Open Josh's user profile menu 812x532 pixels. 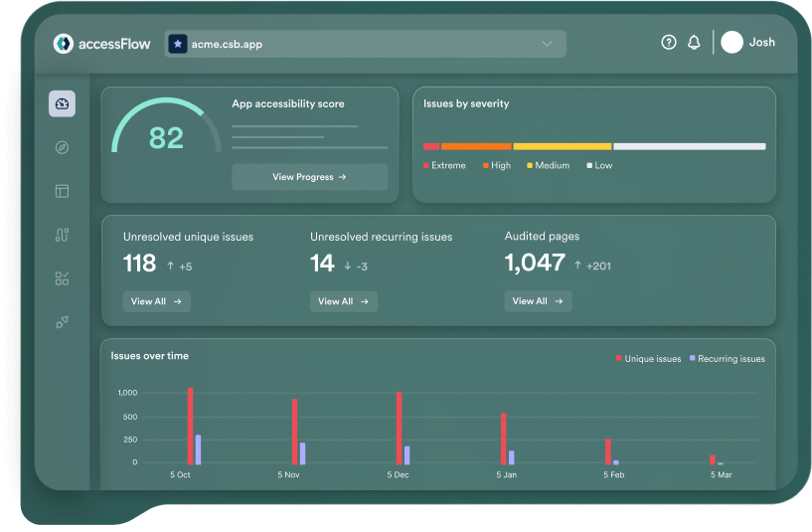[x=747, y=43]
